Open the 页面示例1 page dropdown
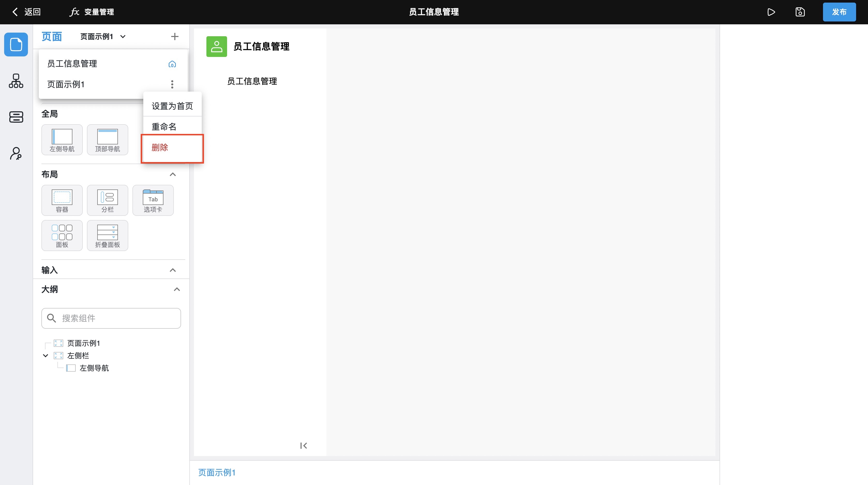The height and width of the screenshot is (485, 868). 103,36
